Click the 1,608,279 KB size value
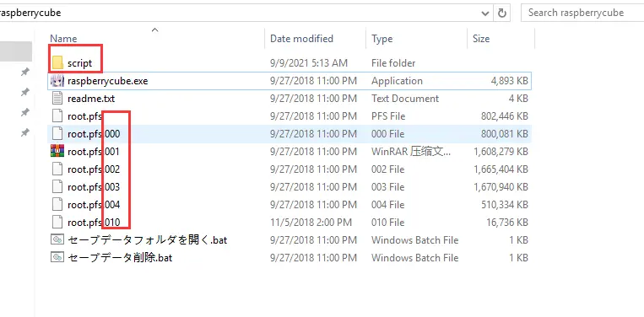Screen dimensions: 644x317 [501, 152]
